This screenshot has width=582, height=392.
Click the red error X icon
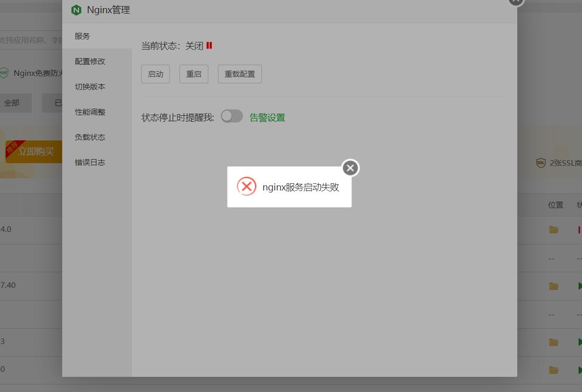point(246,186)
